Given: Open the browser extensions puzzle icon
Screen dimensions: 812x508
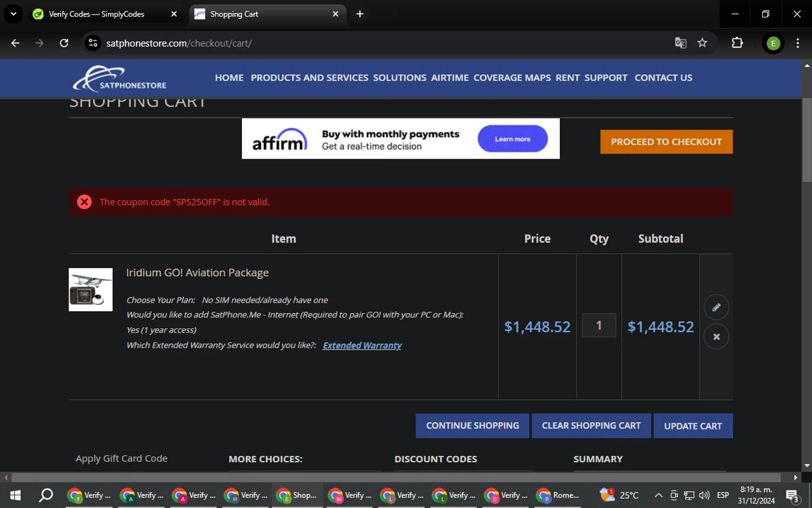Looking at the screenshot, I should [737, 43].
